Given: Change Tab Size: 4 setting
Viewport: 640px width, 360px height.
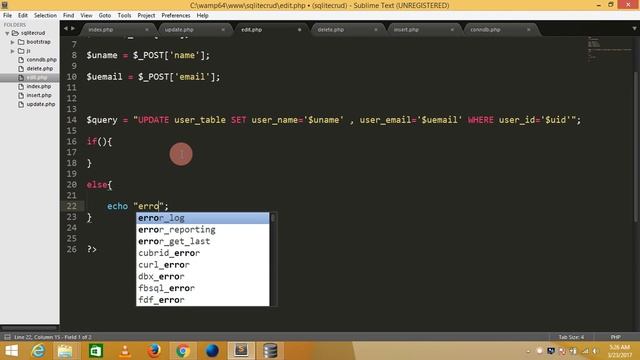Looking at the screenshot, I should (571, 337).
